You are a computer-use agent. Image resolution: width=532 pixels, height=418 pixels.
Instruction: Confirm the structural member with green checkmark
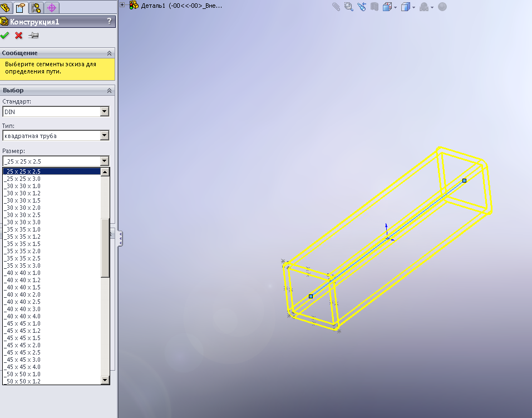click(x=5, y=35)
